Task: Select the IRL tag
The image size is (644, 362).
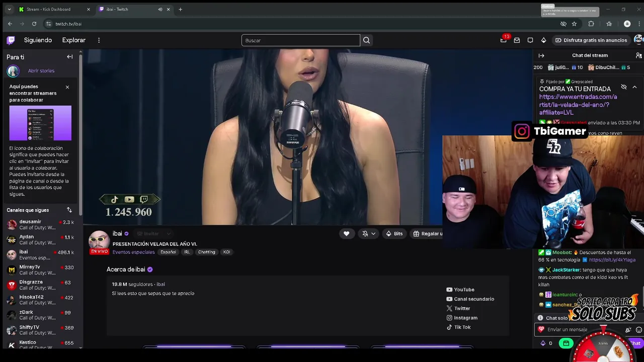Action: (x=187, y=252)
